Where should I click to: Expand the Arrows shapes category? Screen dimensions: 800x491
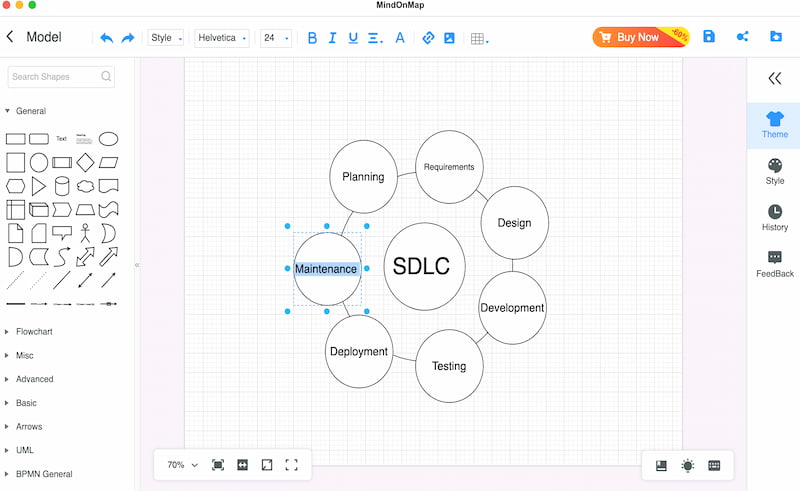coord(7,427)
